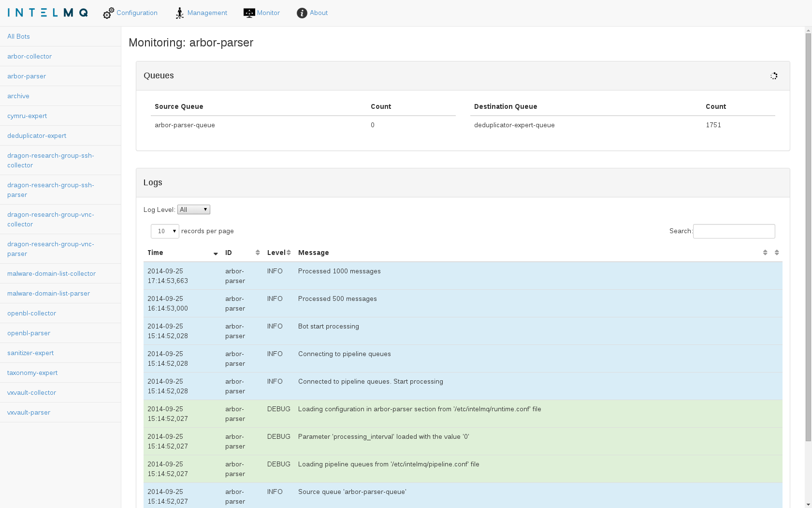Click the Management figure icon
This screenshot has width=812, height=508.
pos(180,13)
